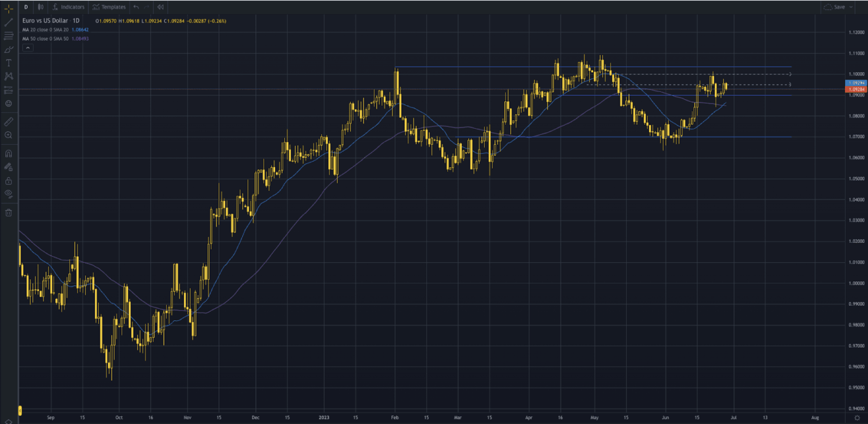Click the Save cloud button

point(834,7)
